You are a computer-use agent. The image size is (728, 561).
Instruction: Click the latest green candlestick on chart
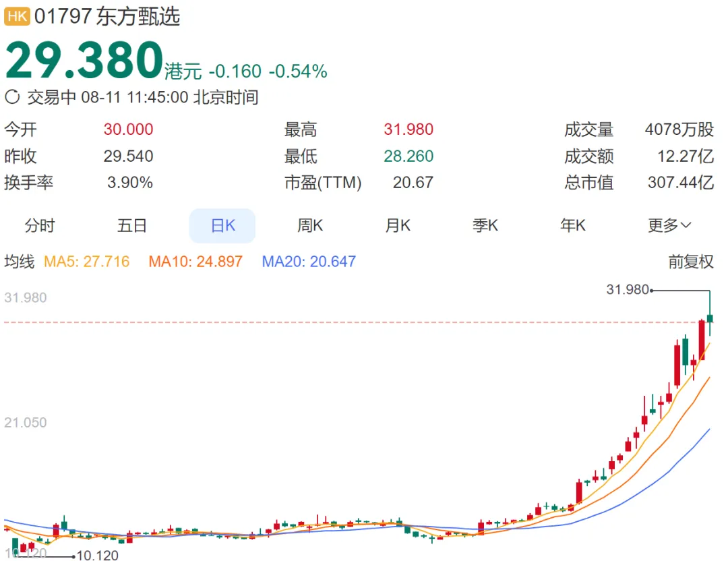tap(710, 318)
